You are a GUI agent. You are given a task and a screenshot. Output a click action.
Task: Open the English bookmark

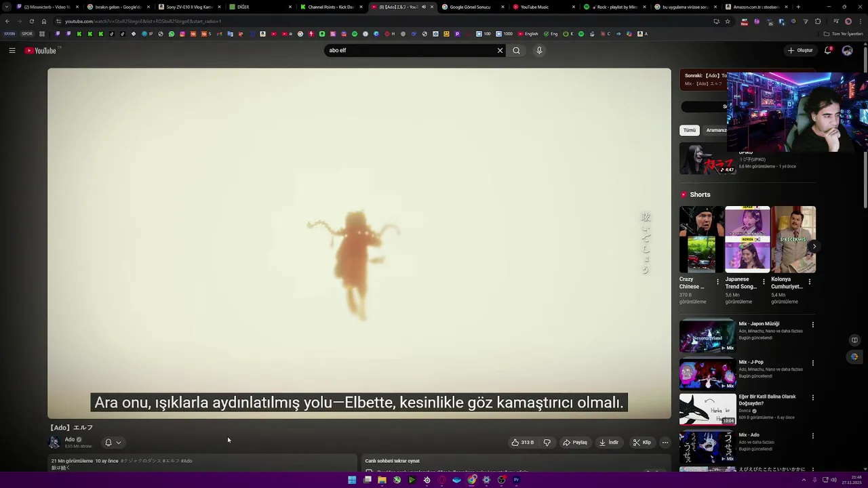pyautogui.click(x=528, y=34)
